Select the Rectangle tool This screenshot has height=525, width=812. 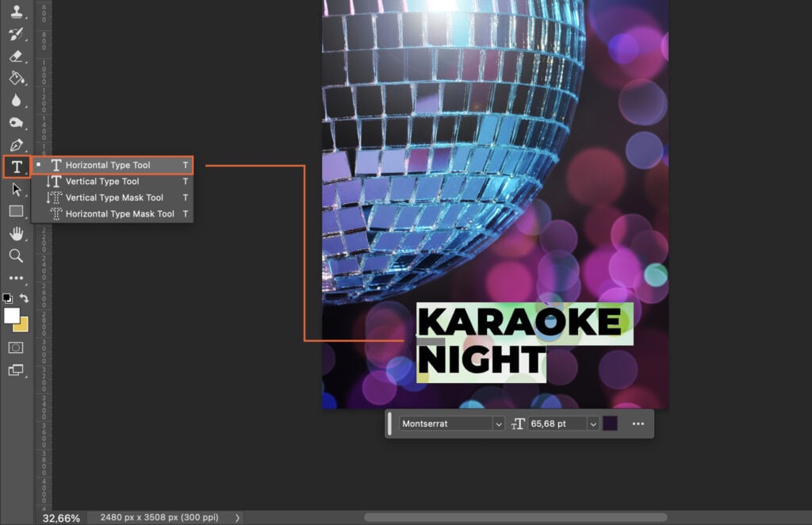coord(16,210)
